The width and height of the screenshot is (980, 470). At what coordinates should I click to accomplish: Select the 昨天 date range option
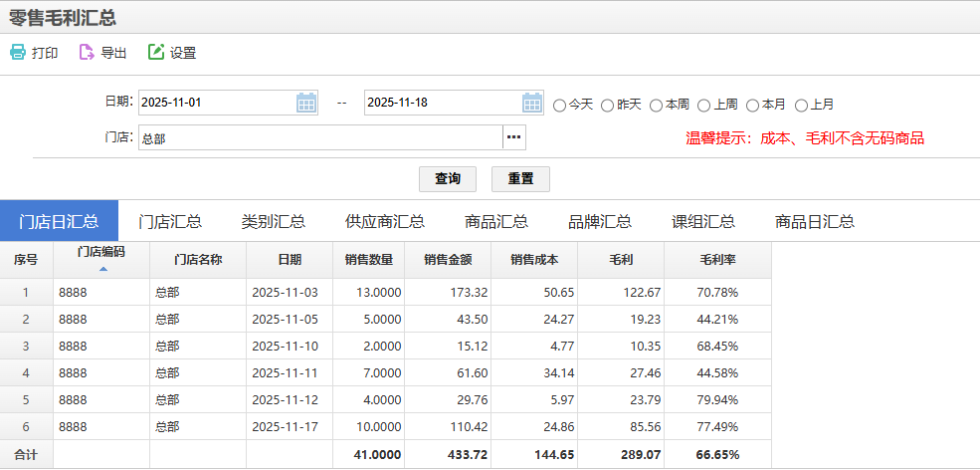(607, 105)
